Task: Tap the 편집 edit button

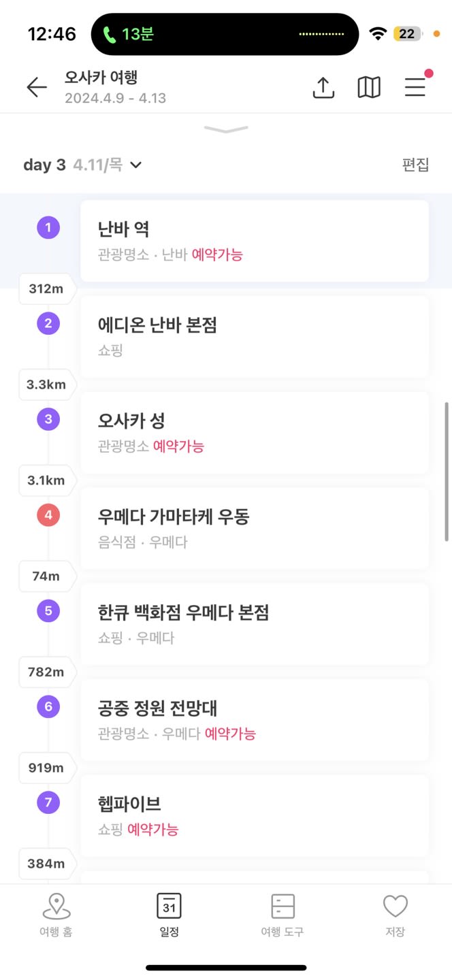Action: coord(416,165)
